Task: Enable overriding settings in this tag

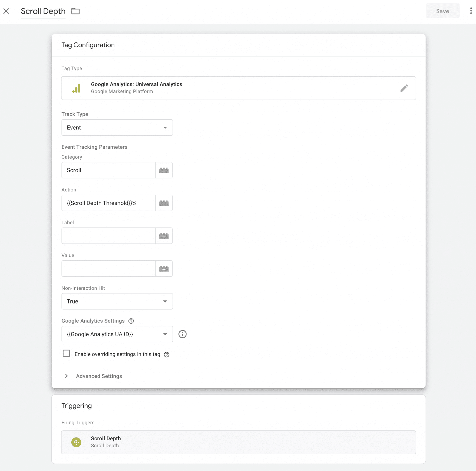Action: click(x=66, y=354)
